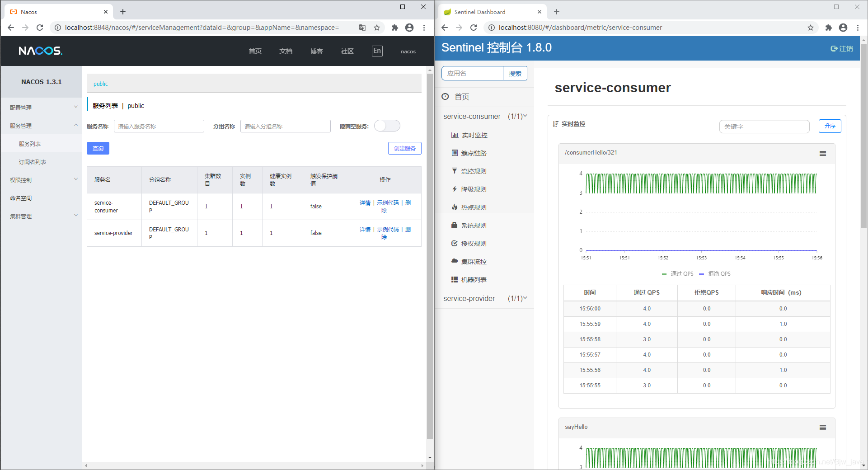868x470 pixels.
Task: Open new tab in Nacos browser window
Action: point(123,12)
